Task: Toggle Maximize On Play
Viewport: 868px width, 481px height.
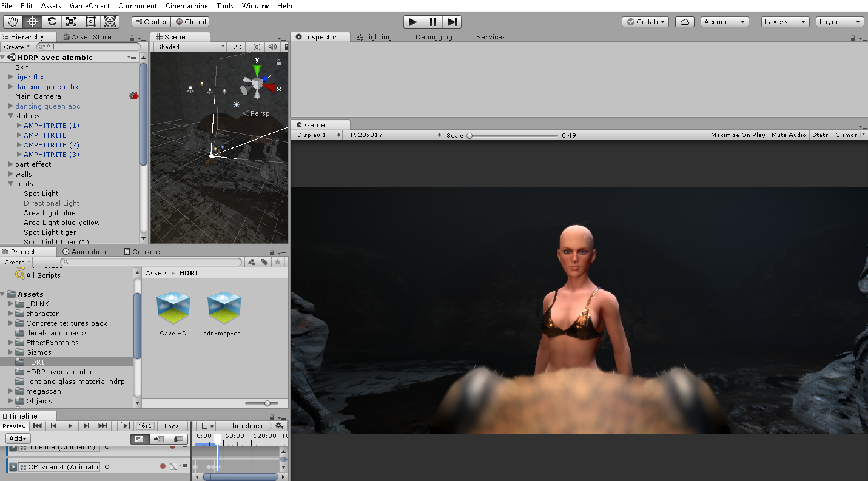Action: [x=738, y=135]
